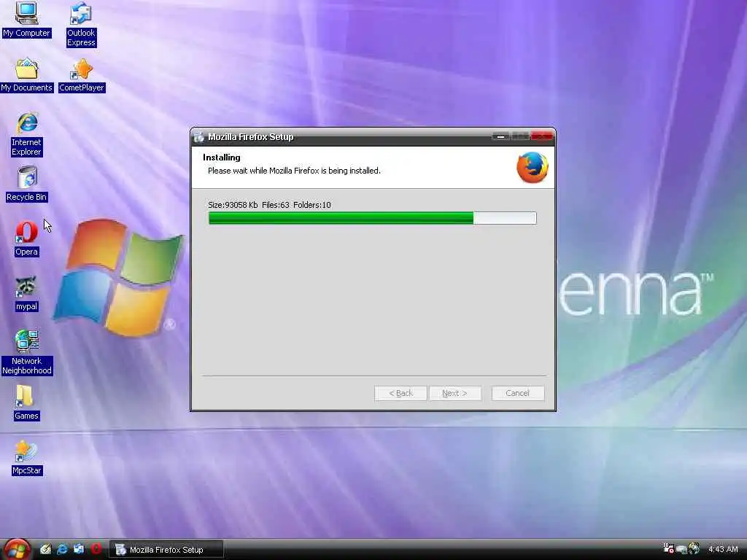Click the network drive tray icon

tap(682, 550)
